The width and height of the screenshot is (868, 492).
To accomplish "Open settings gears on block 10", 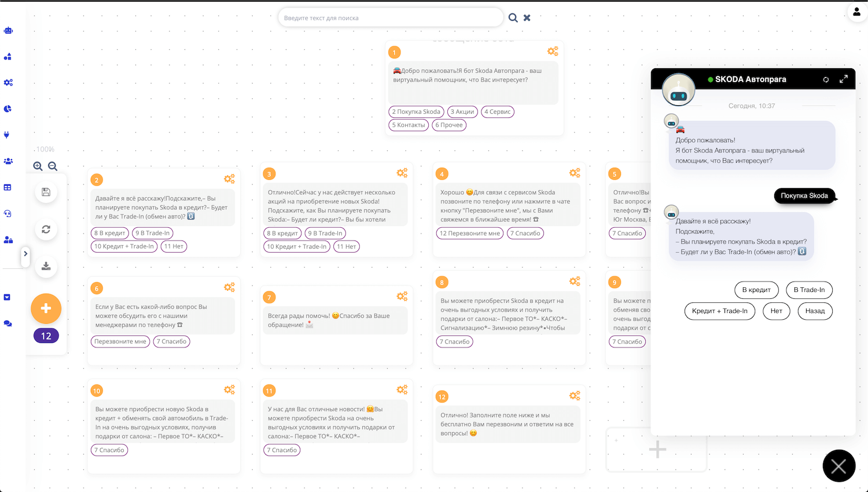I will point(230,390).
